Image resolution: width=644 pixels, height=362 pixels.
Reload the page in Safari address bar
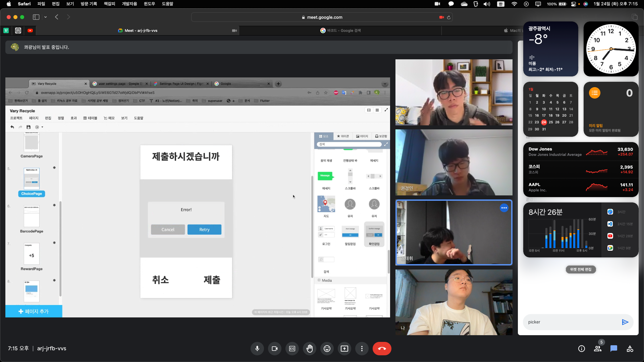(449, 17)
